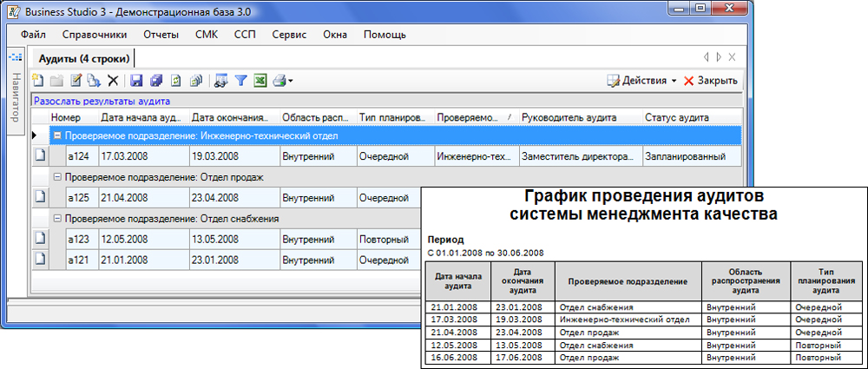Click the save floppy disk icon
The height and width of the screenshot is (369, 868).
click(x=136, y=81)
